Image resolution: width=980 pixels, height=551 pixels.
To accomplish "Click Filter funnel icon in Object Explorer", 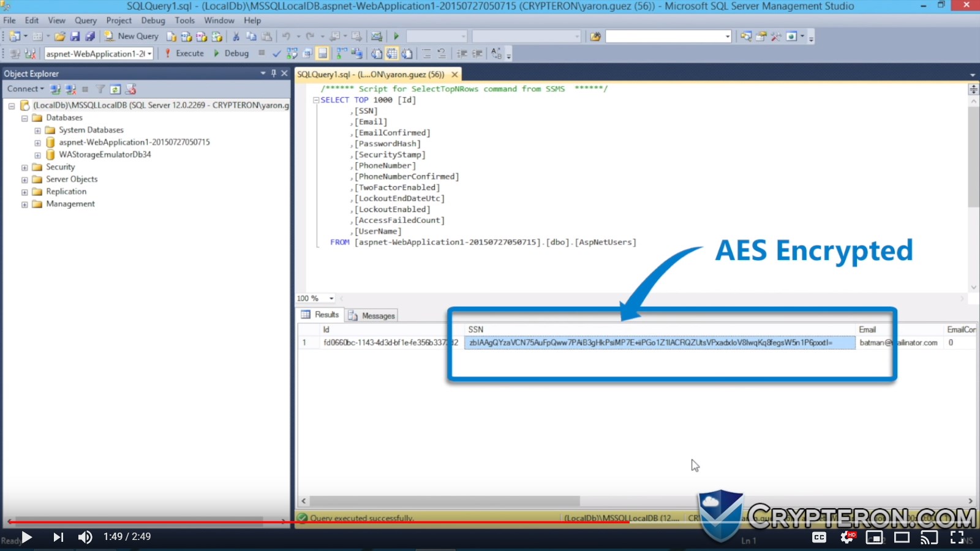I will pyautogui.click(x=100, y=89).
